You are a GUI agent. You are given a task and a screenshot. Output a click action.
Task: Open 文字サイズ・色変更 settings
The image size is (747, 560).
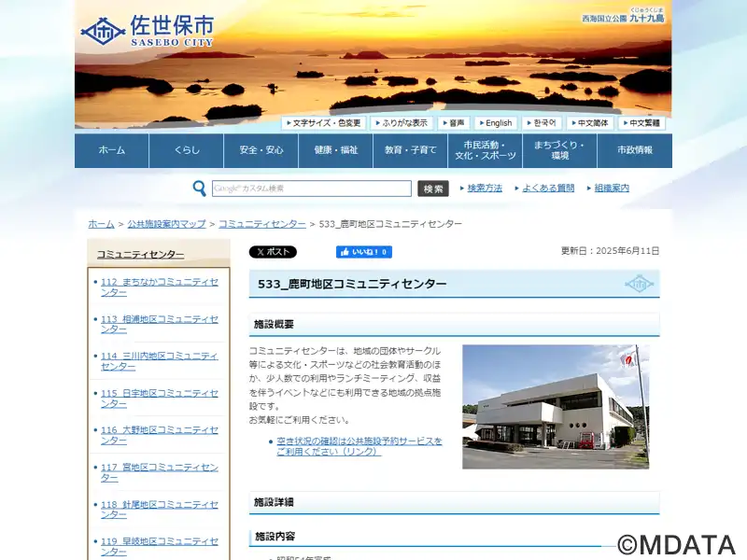(323, 123)
